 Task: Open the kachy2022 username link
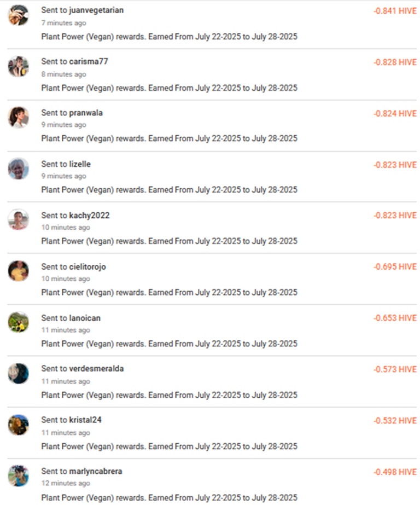click(90, 215)
